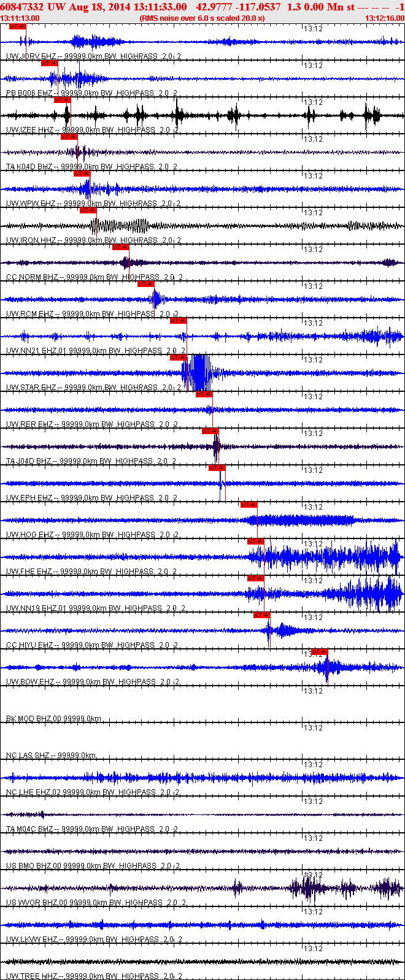
Task: Select the UW.NN19 EHZ station label
Action: tap(96, 608)
